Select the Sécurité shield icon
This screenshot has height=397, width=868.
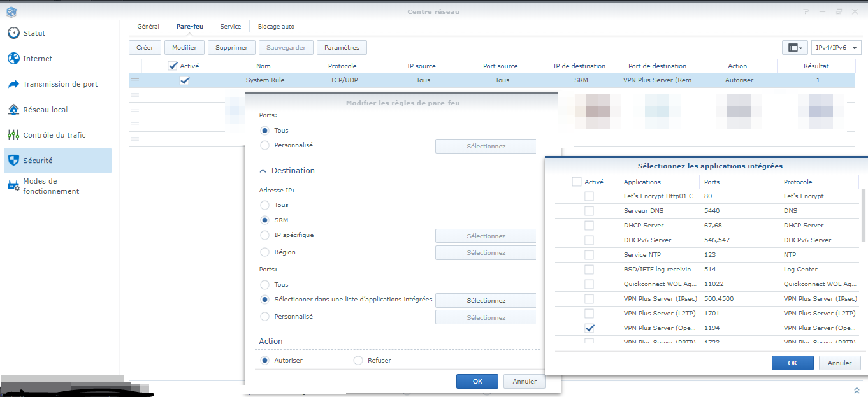(13, 161)
